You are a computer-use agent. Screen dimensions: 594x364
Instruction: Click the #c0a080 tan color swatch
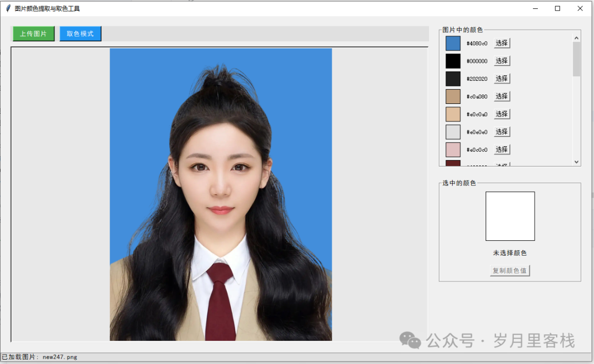pyautogui.click(x=453, y=97)
